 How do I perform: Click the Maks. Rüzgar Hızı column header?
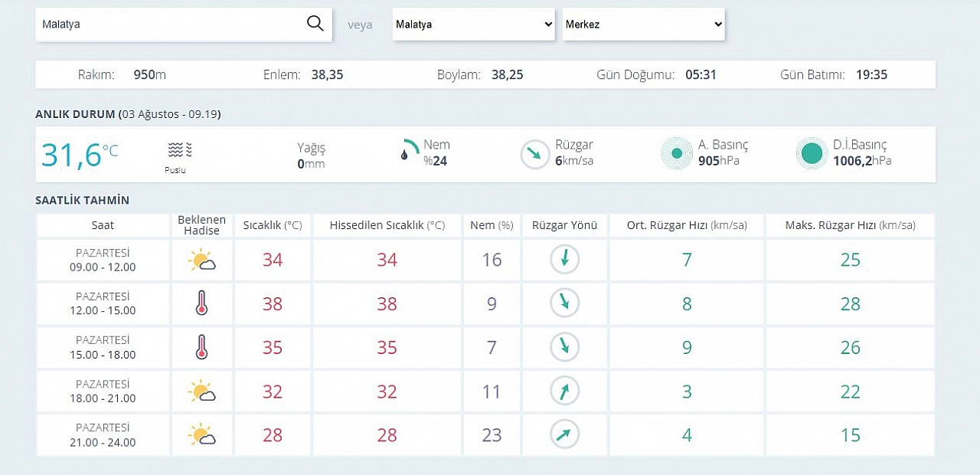(850, 225)
